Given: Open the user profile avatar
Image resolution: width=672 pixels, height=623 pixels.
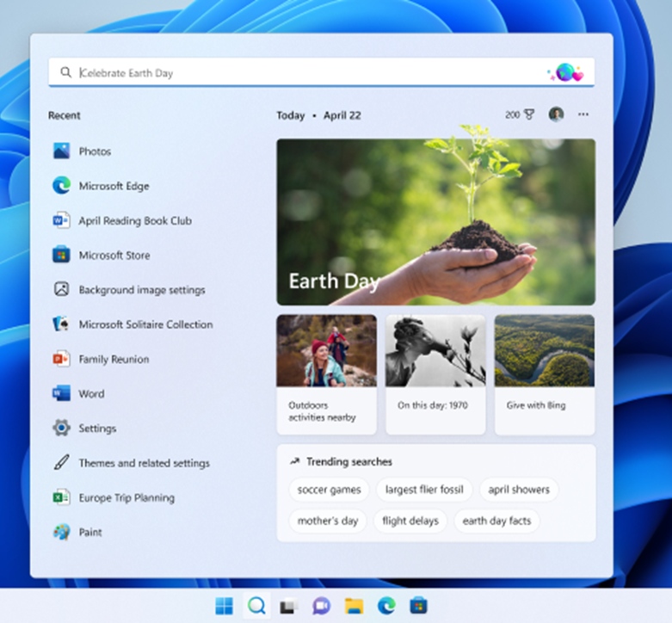Looking at the screenshot, I should (x=557, y=114).
